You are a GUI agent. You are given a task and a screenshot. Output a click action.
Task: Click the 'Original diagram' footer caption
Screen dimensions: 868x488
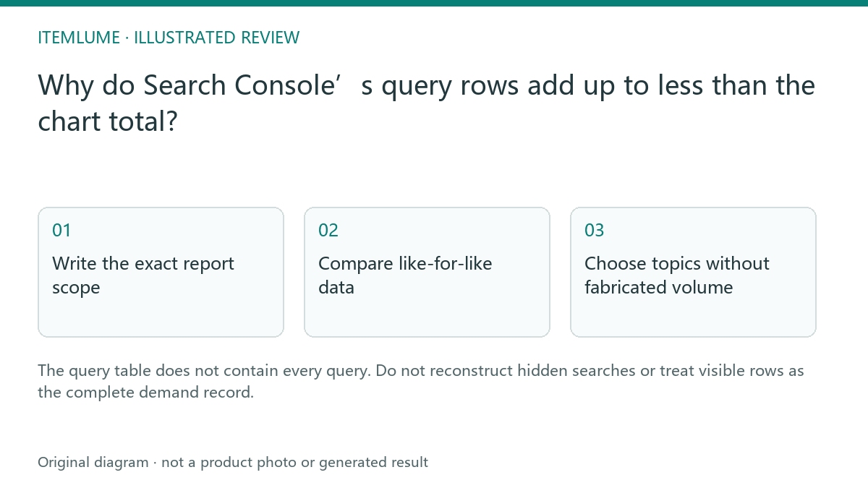(233, 462)
